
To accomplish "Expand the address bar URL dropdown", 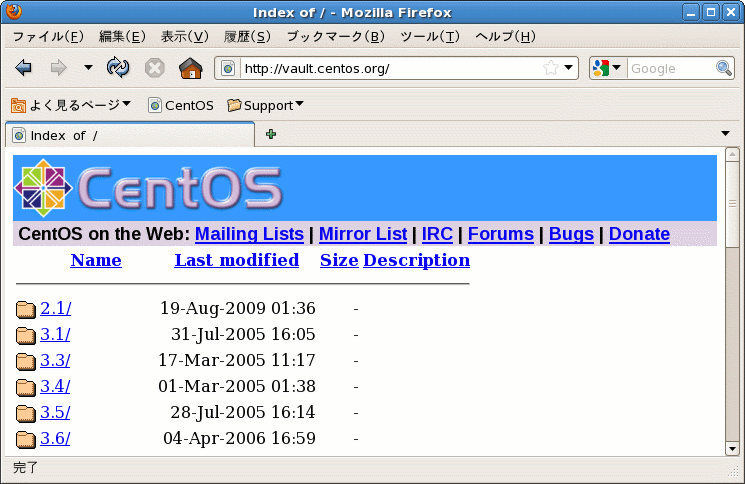I will pos(569,69).
